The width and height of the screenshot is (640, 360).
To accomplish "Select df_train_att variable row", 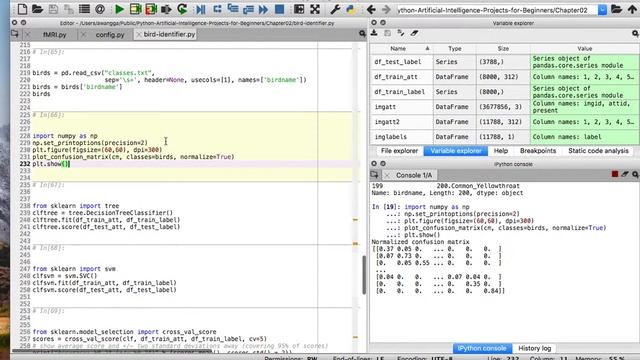I will pyautogui.click(x=504, y=77).
